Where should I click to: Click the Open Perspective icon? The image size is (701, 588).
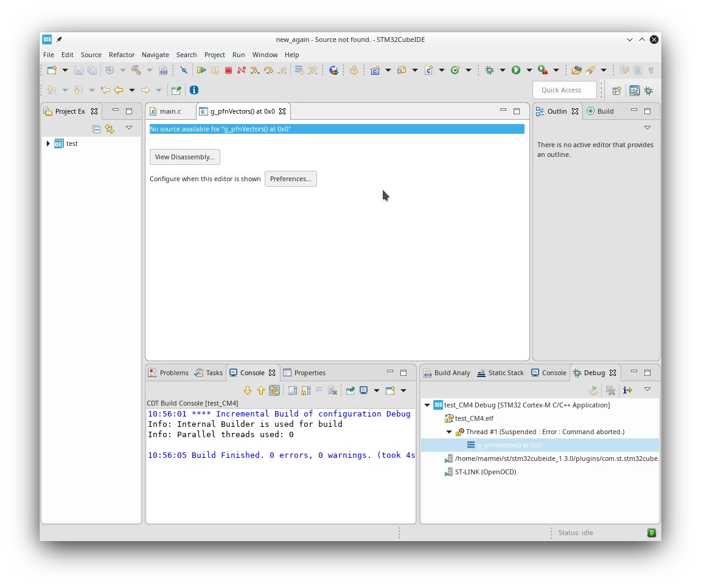tap(616, 91)
